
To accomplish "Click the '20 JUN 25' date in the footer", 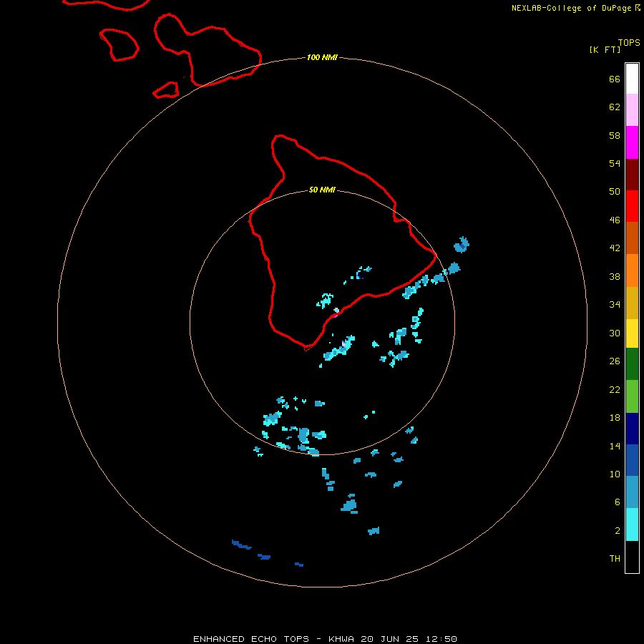I will (x=390, y=639).
